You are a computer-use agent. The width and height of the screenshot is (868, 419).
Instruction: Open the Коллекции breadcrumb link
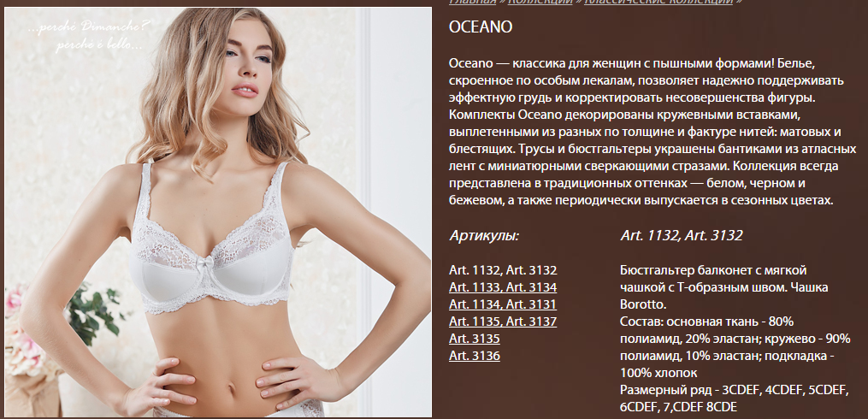coord(540,2)
